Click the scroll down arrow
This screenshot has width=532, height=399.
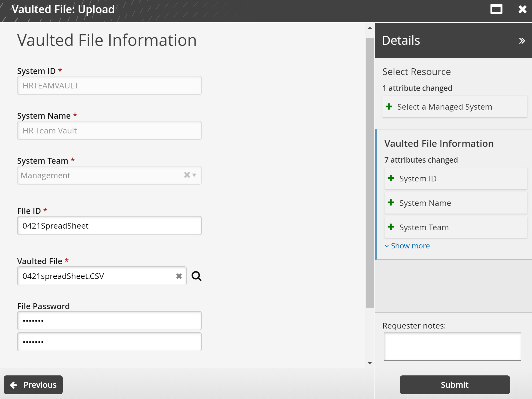369,363
